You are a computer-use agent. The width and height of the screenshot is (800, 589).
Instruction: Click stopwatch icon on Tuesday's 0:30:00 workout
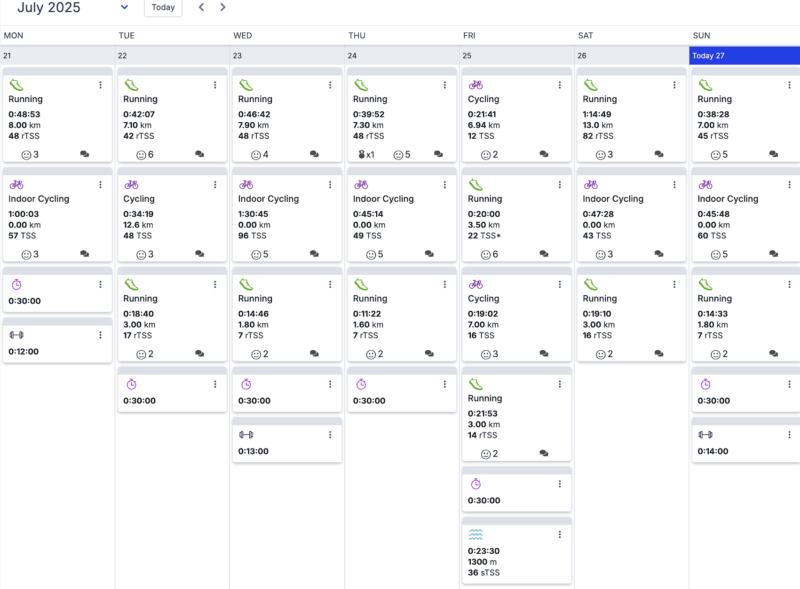pos(132,384)
